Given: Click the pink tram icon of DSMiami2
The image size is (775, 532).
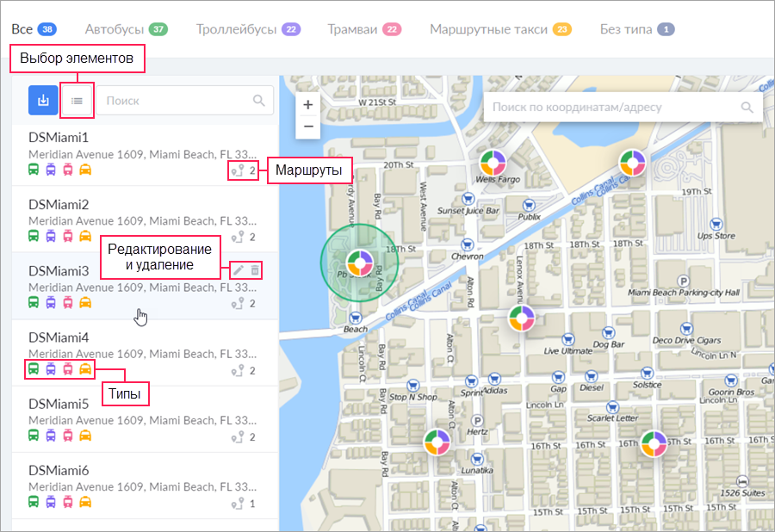Looking at the screenshot, I should click(68, 236).
